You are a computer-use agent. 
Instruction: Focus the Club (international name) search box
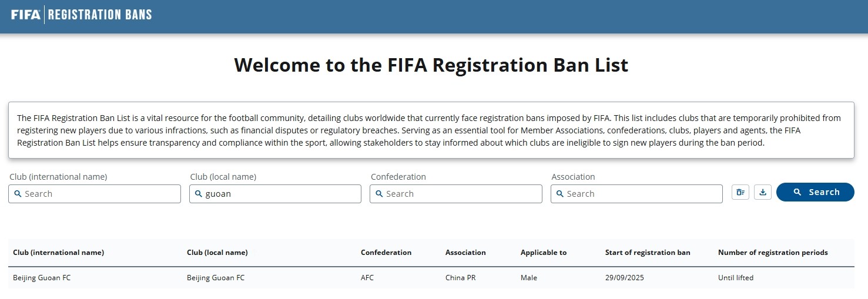pos(100,194)
